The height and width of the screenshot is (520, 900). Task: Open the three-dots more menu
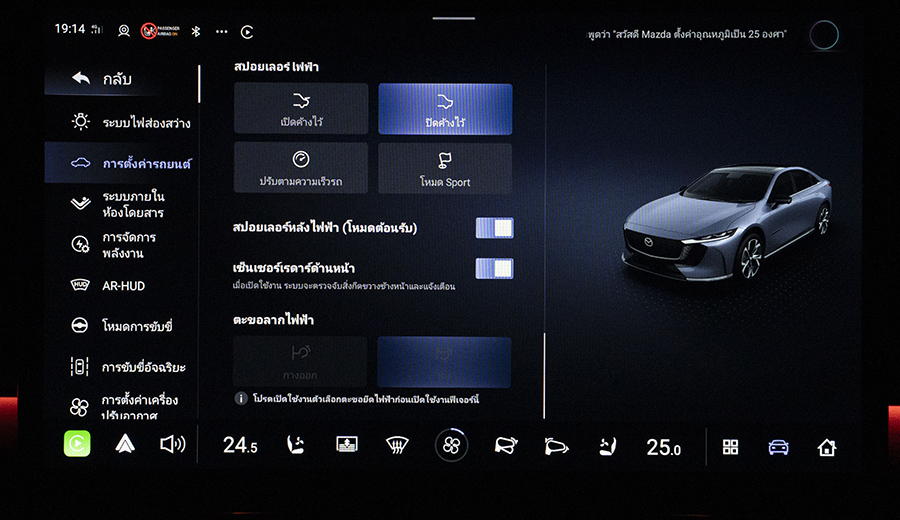(222, 32)
